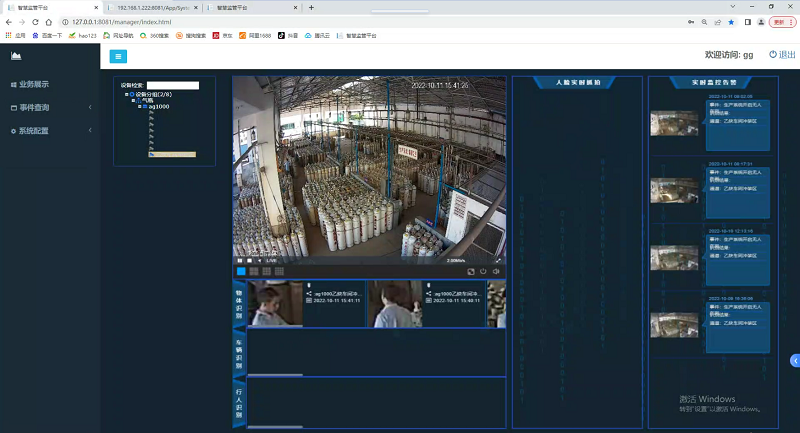Expand the 系统配置 sidebar menu
The image size is (800, 433).
[48, 131]
